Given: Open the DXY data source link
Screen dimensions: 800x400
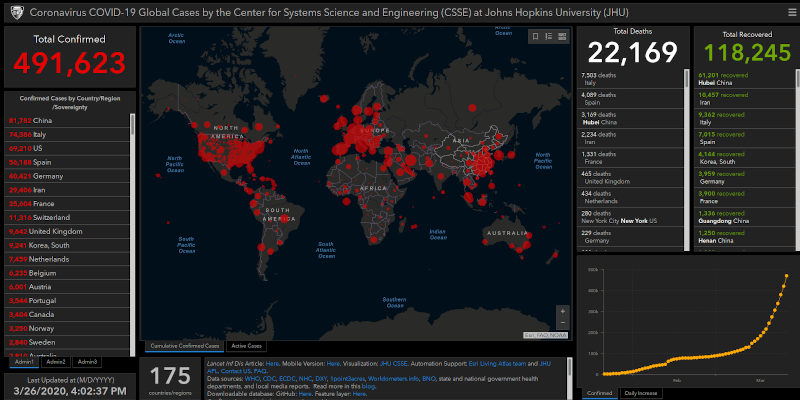Looking at the screenshot, I should pyautogui.click(x=321, y=379).
